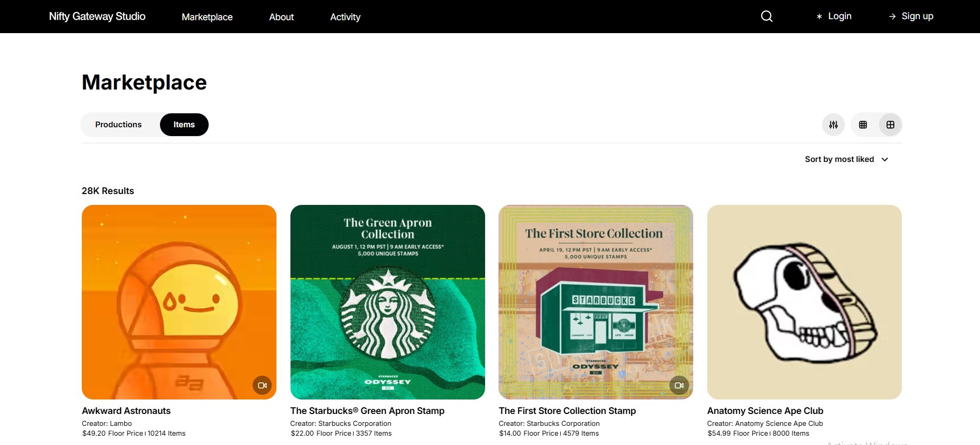Click the Login asterisk icon
The image size is (980, 445).
pyautogui.click(x=819, y=17)
